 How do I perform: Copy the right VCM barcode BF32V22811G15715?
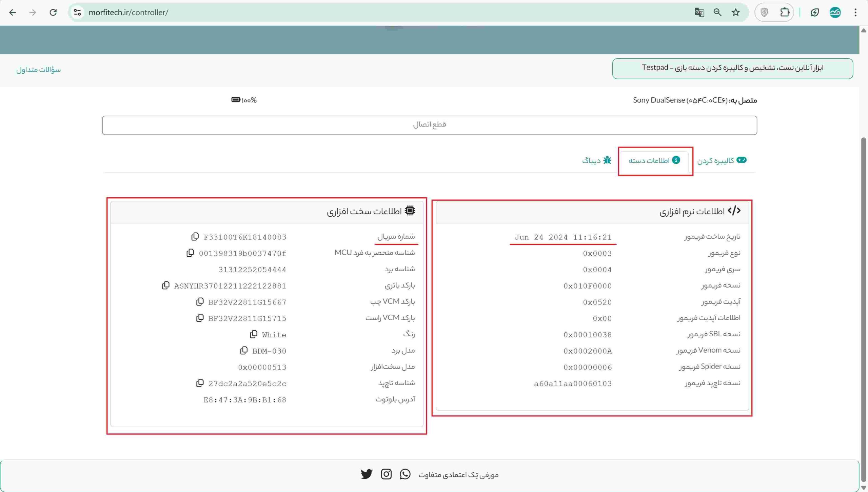(200, 318)
